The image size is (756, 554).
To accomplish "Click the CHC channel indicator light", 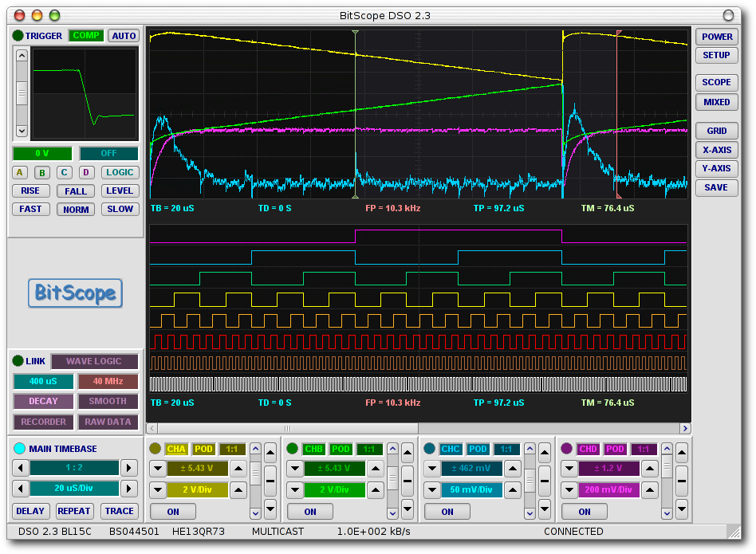I will (x=429, y=449).
